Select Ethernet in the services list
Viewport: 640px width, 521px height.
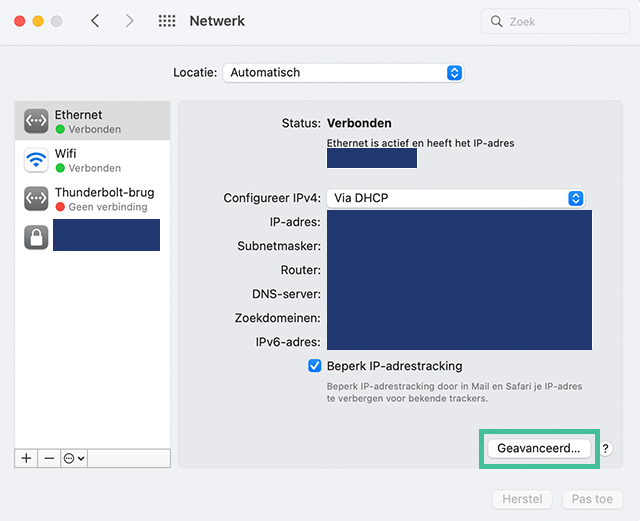tap(93, 121)
